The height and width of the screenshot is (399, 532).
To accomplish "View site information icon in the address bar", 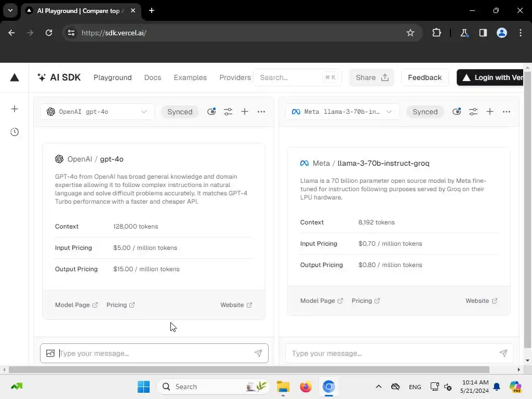I will click(x=71, y=33).
